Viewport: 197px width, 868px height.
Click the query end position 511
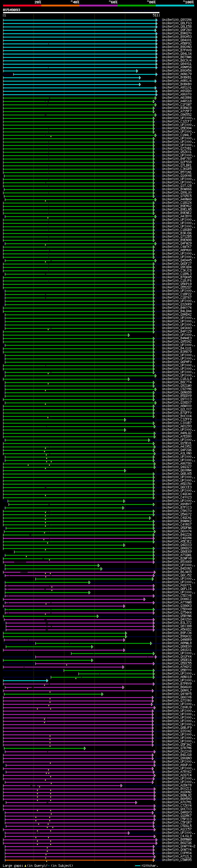[155, 15]
